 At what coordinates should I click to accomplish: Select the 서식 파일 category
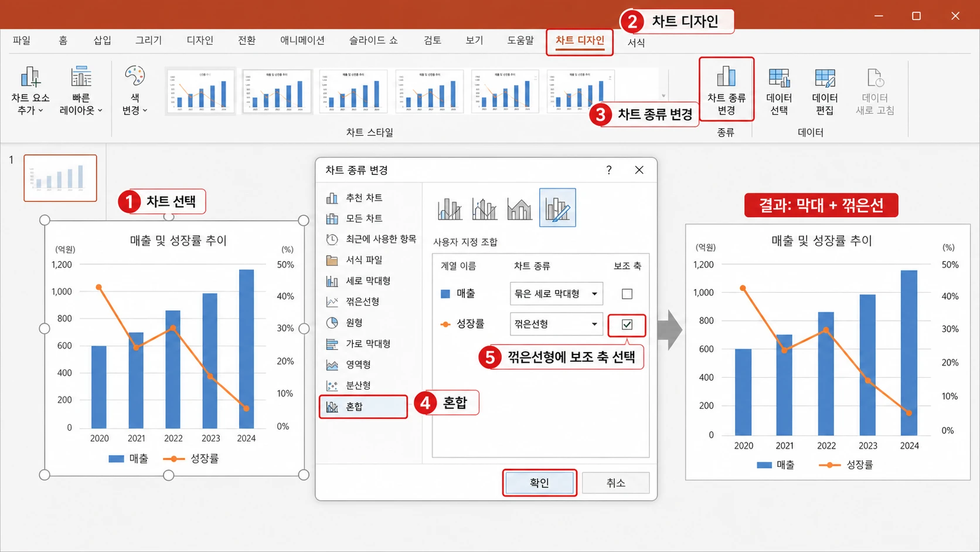click(355, 260)
